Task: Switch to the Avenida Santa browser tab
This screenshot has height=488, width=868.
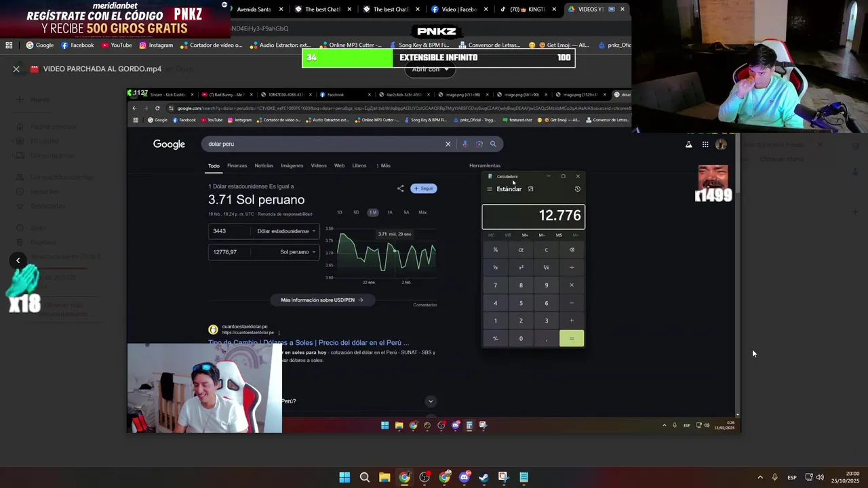Action: pos(254,9)
